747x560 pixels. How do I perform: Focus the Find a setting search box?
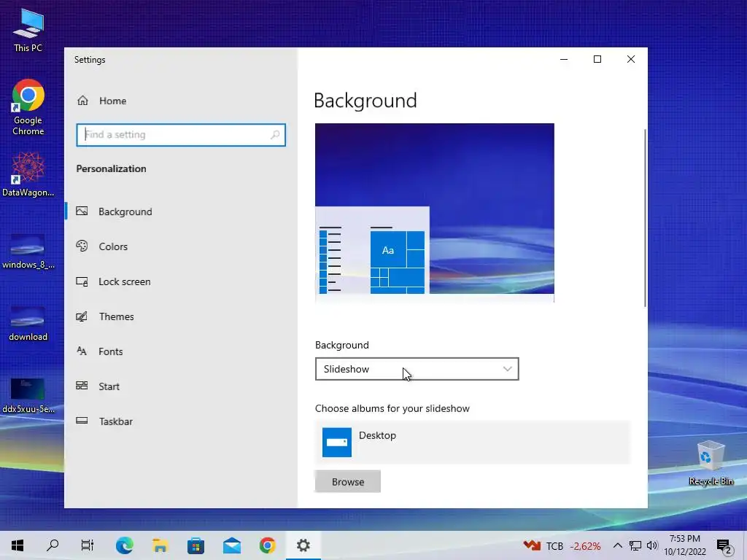click(181, 135)
